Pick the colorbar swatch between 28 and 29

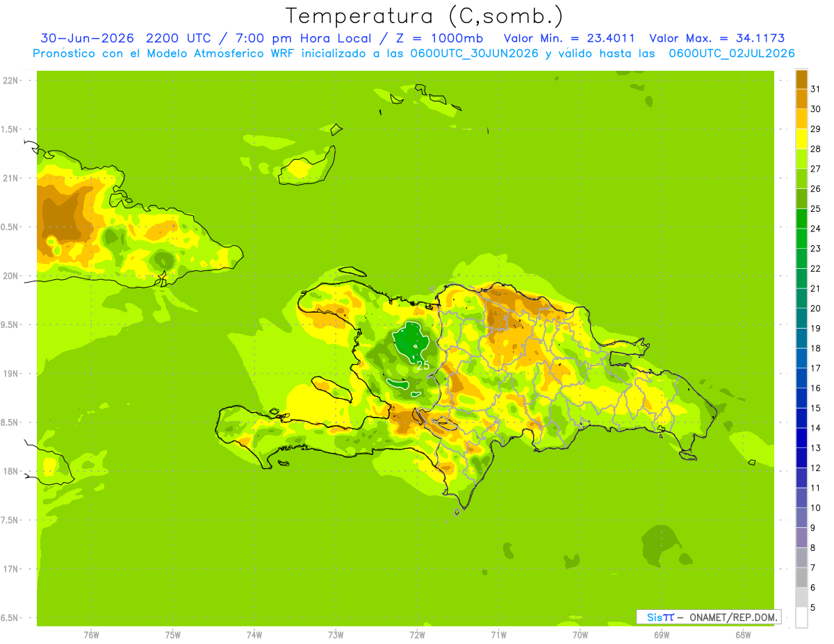[x=801, y=139]
